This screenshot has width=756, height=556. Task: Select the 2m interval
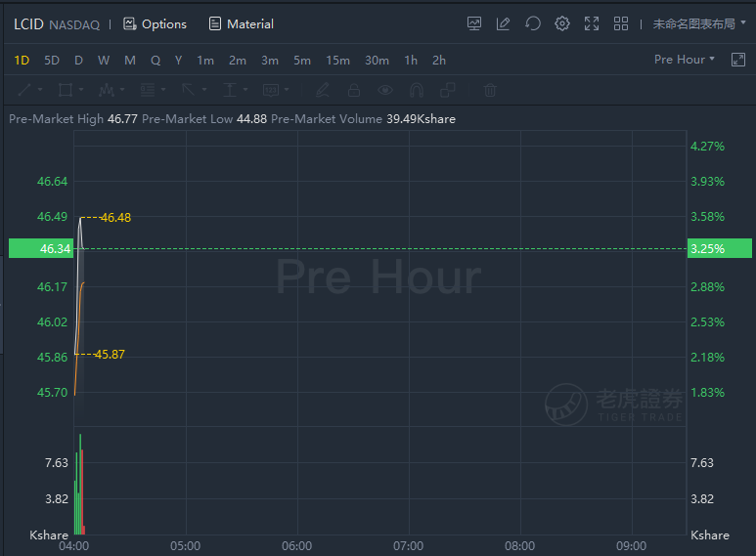coord(238,61)
